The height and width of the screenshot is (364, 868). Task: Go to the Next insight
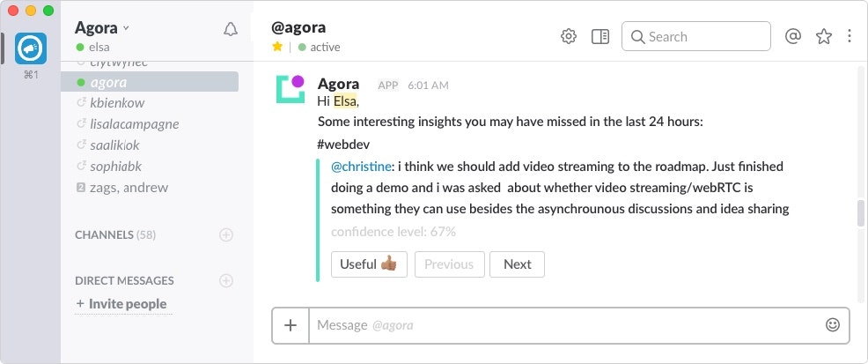coord(517,264)
